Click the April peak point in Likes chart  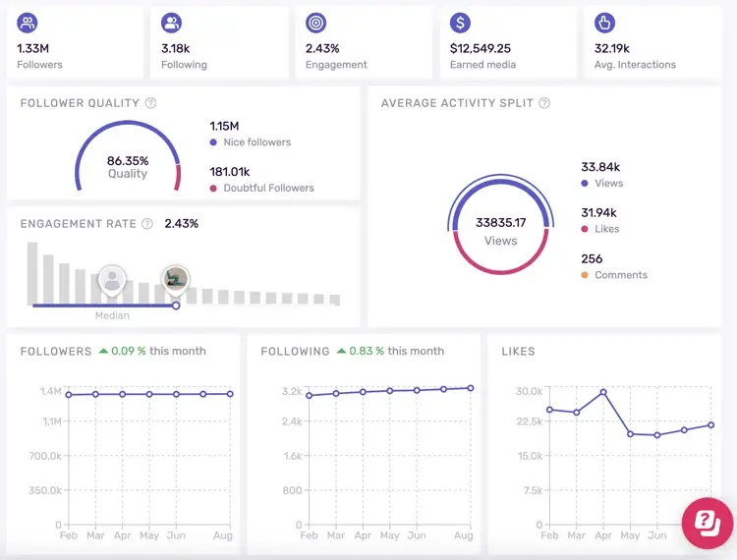603,392
